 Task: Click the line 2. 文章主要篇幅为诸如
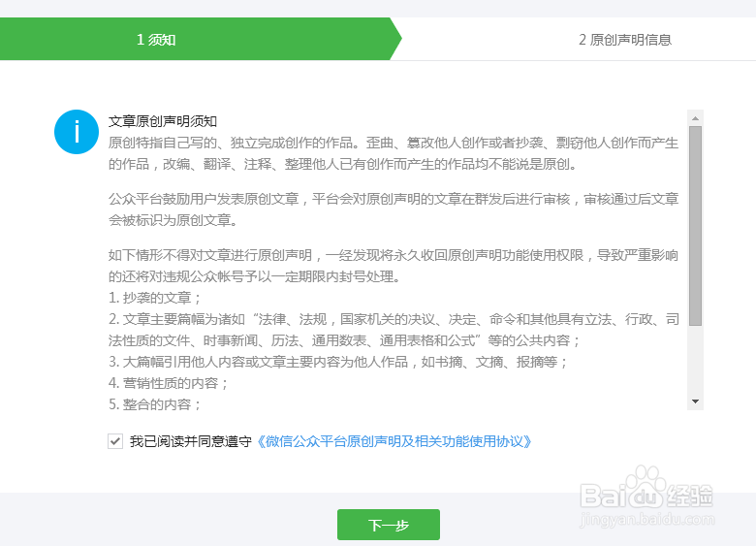(x=394, y=330)
